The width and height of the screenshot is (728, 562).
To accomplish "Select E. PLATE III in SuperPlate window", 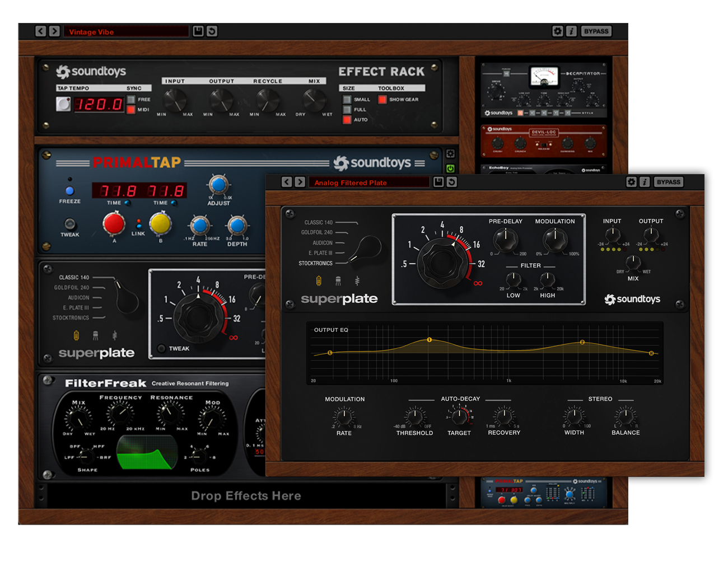I will click(x=320, y=253).
